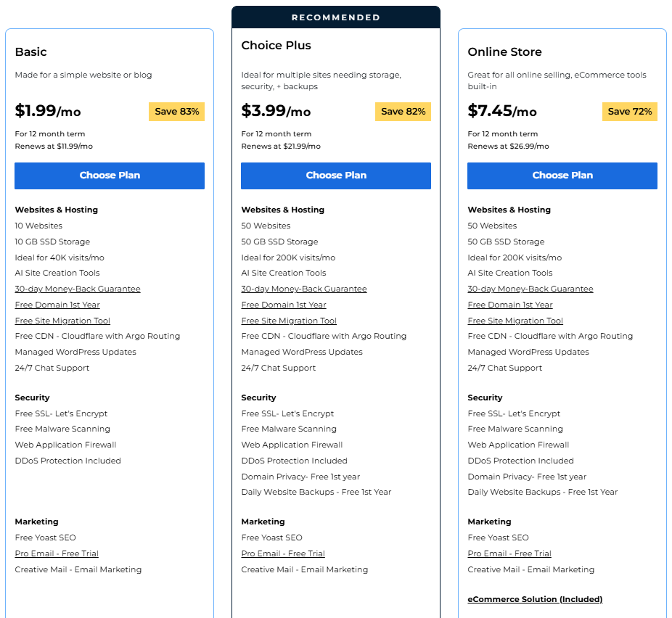The image size is (672, 618).
Task: Open Online Store 30-day Money-Back Guarantee link
Action: pos(530,289)
